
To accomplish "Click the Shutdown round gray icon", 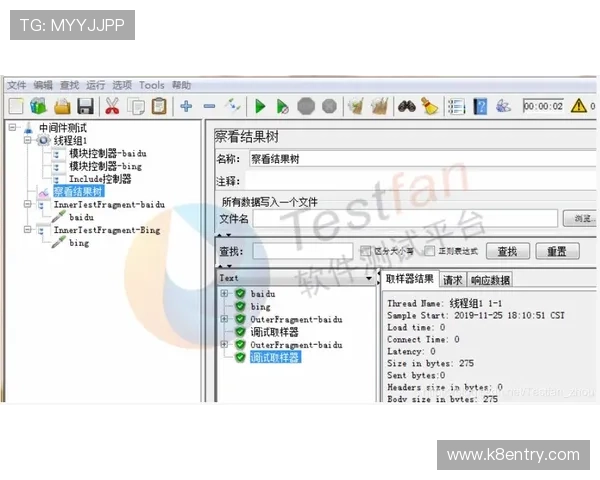I will (x=329, y=106).
